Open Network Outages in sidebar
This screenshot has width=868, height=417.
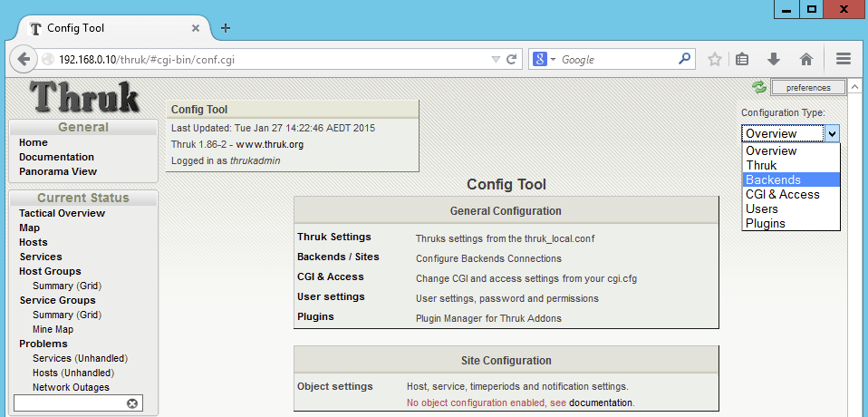pyautogui.click(x=71, y=387)
